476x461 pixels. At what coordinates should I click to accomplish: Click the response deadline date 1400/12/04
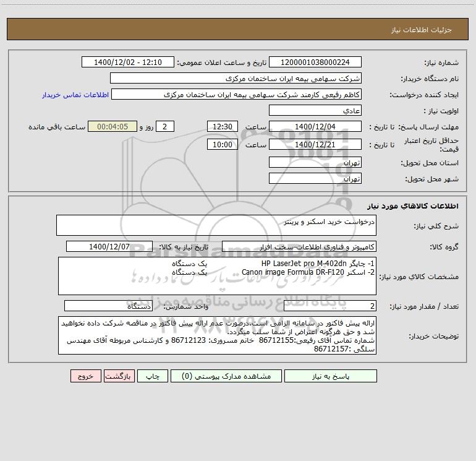(x=315, y=126)
